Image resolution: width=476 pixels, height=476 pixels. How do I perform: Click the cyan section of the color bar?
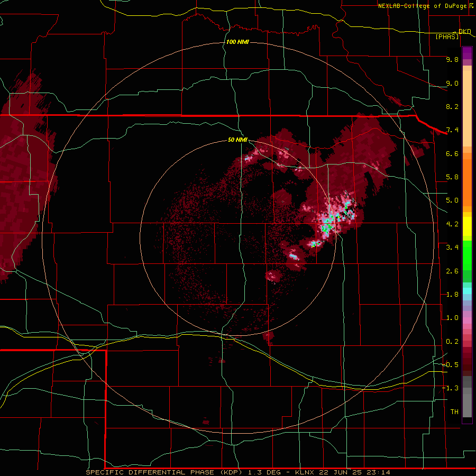(467, 291)
